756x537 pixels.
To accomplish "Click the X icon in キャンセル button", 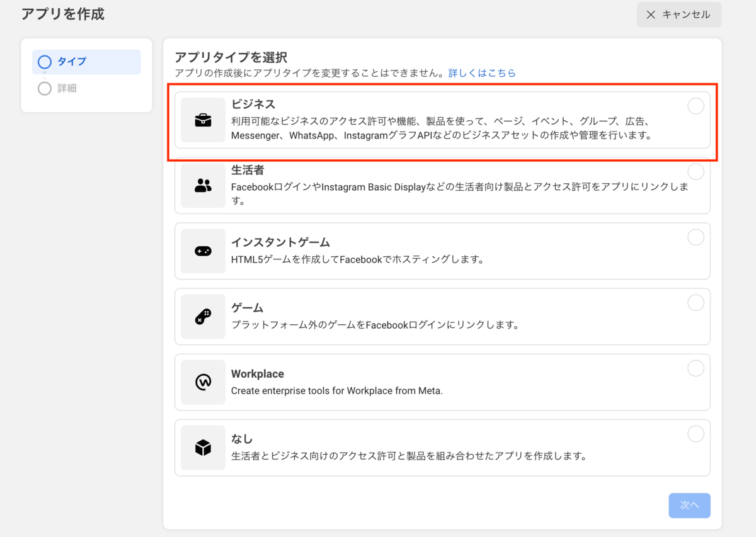I will click(x=651, y=14).
